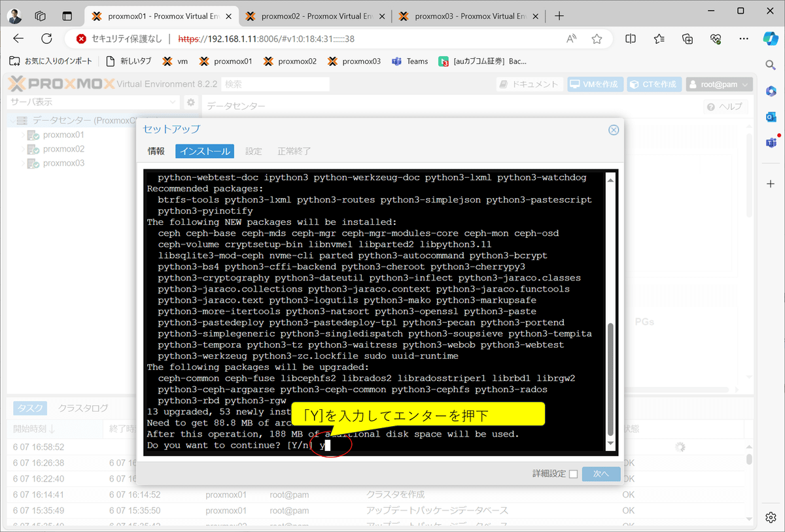Select the インストール tab in the dialog

click(205, 151)
